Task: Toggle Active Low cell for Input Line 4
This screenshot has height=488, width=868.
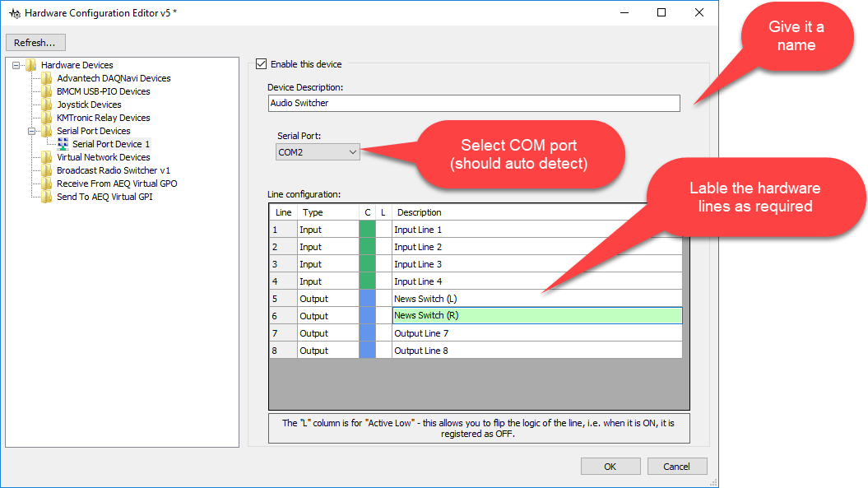Action: click(x=383, y=281)
